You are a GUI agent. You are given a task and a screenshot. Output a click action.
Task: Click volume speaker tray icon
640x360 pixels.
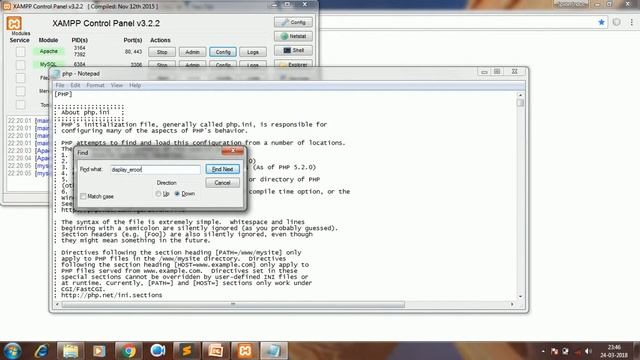click(588, 351)
